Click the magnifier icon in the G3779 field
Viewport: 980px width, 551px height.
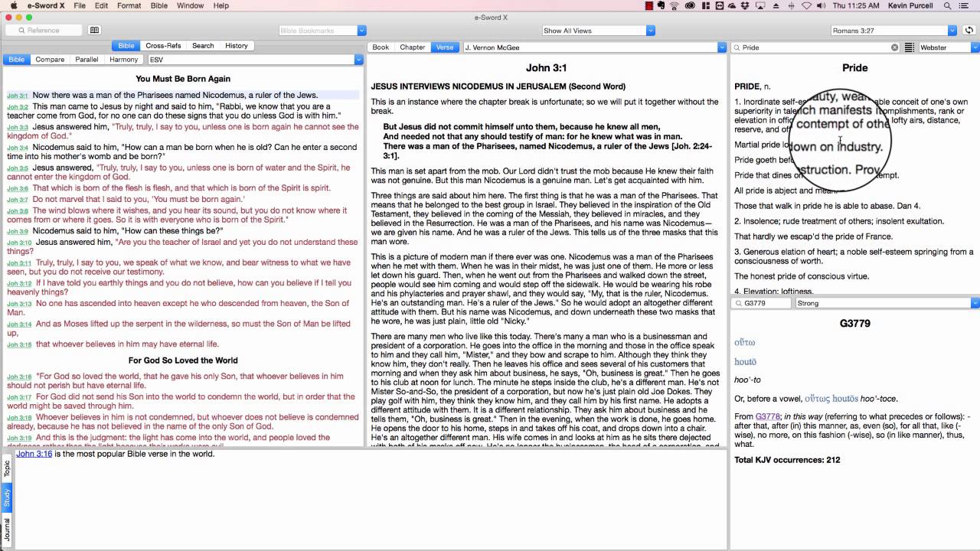pos(737,303)
